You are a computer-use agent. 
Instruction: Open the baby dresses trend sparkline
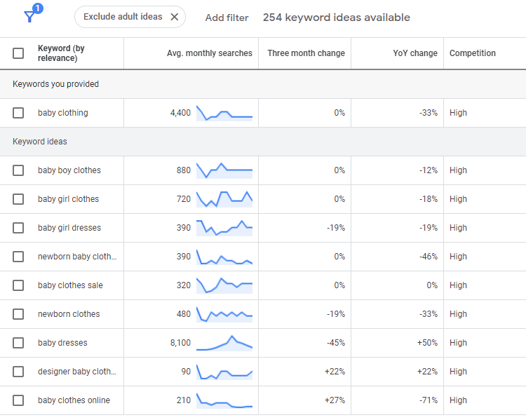224,343
